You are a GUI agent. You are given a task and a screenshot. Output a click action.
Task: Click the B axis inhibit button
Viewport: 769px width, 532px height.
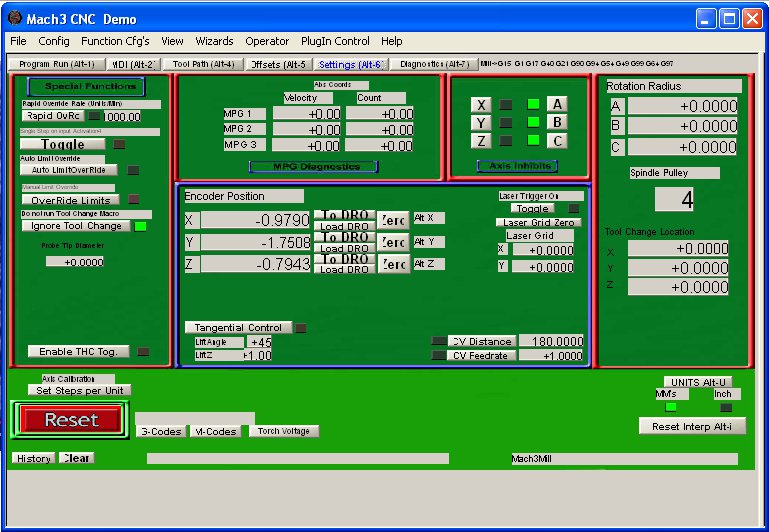point(557,122)
